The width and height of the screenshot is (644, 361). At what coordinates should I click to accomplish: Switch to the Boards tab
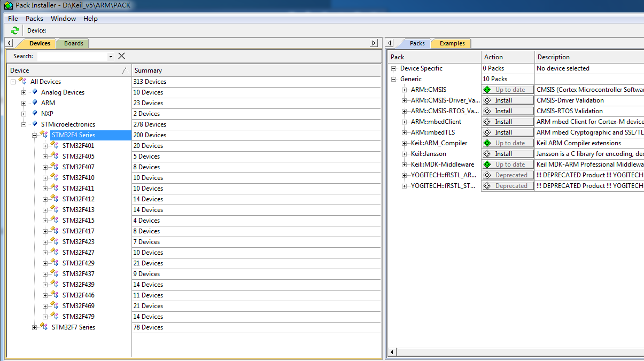[73, 43]
